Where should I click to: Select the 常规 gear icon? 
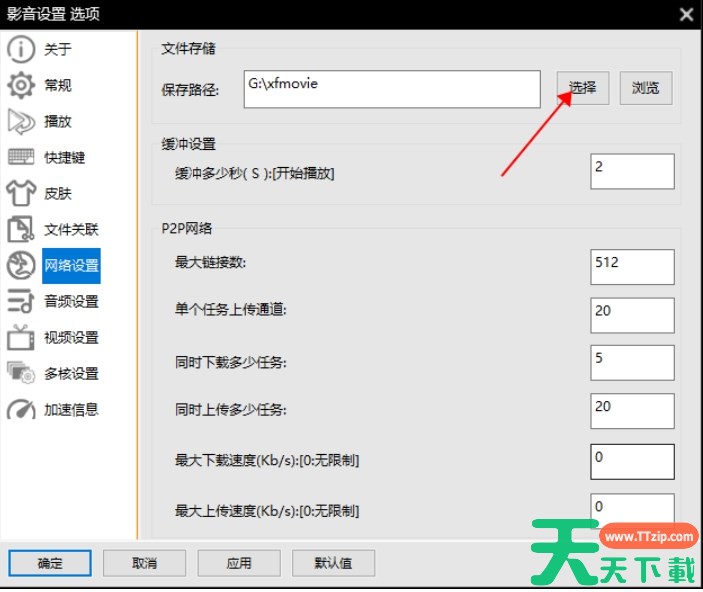point(21,85)
